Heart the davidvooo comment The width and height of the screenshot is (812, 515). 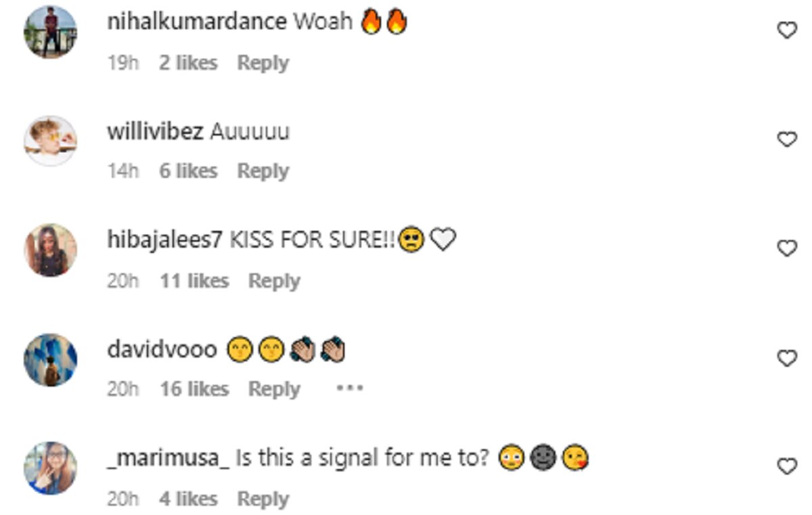786,358
